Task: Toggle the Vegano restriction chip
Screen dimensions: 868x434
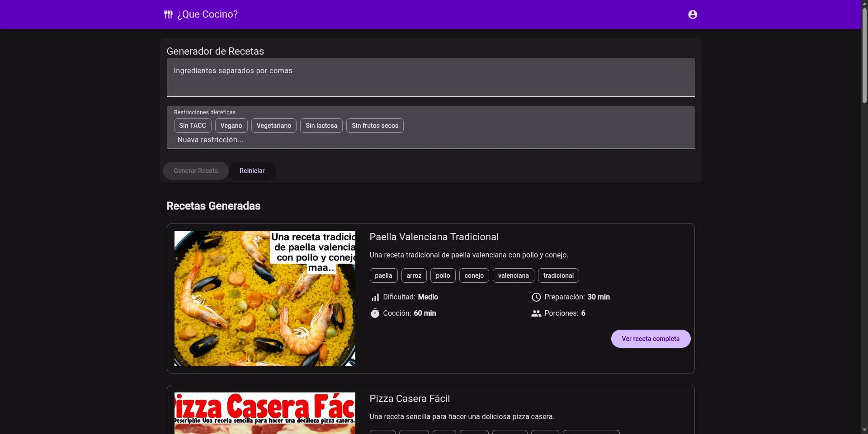Action: pos(231,126)
